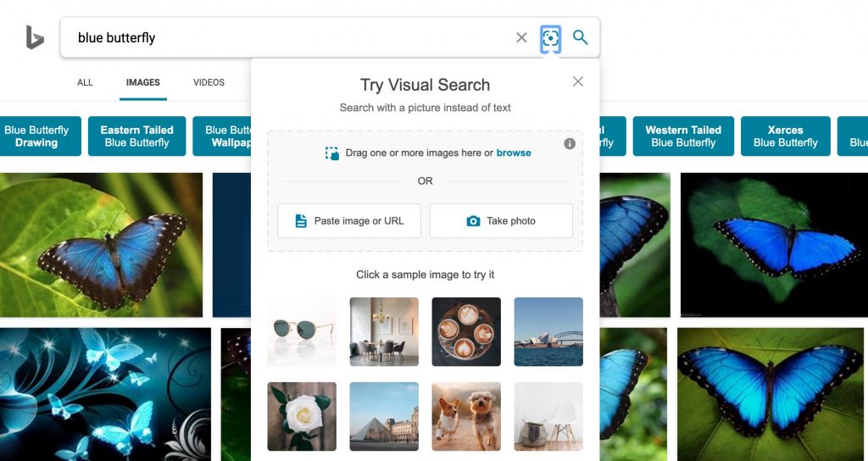The width and height of the screenshot is (868, 461).
Task: Choose the Sydney Opera House sample image
Action: click(x=548, y=331)
